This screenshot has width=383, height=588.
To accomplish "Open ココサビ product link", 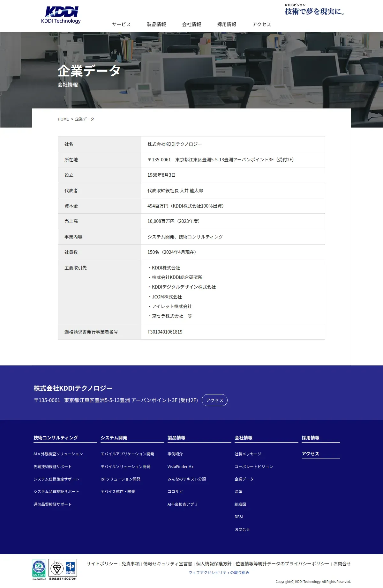I will point(175,492).
